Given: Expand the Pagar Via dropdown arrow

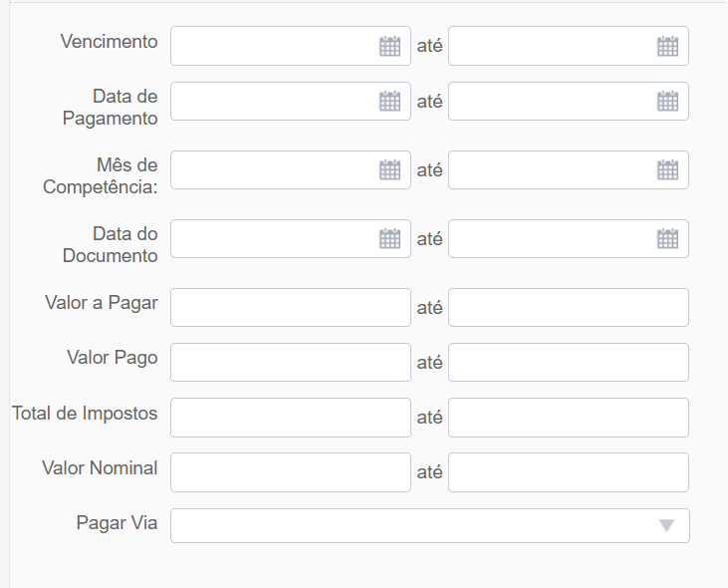Looking at the screenshot, I should tap(666, 526).
